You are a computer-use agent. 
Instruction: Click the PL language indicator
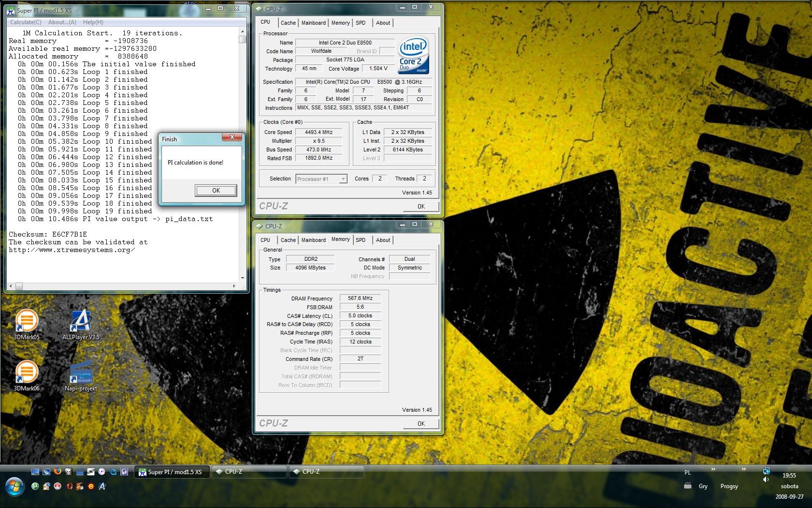pyautogui.click(x=687, y=473)
